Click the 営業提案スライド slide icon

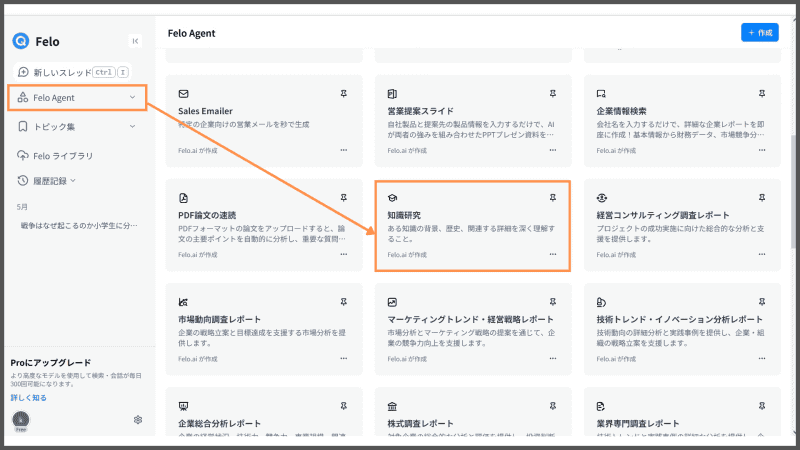point(392,94)
